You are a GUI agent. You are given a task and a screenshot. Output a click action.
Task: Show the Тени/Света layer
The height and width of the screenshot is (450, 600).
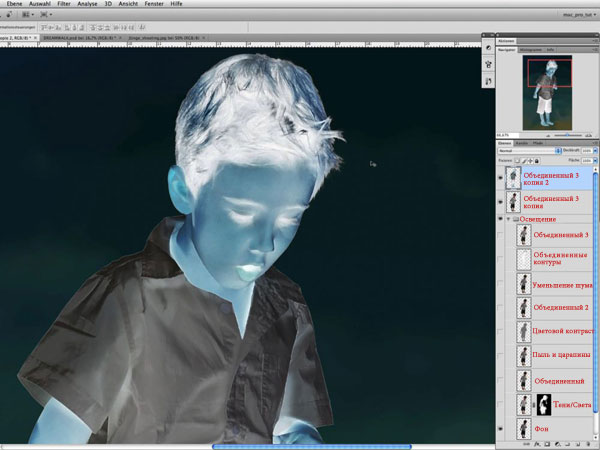click(x=501, y=404)
